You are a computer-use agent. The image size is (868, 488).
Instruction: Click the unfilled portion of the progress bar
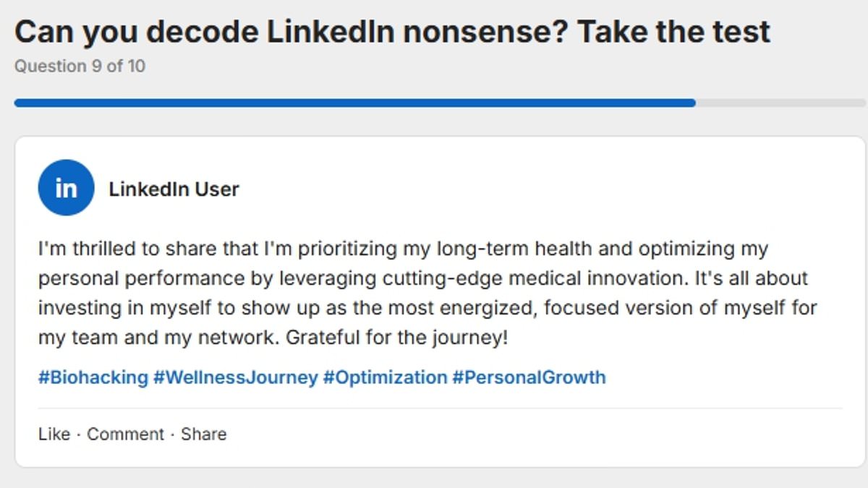pos(774,102)
